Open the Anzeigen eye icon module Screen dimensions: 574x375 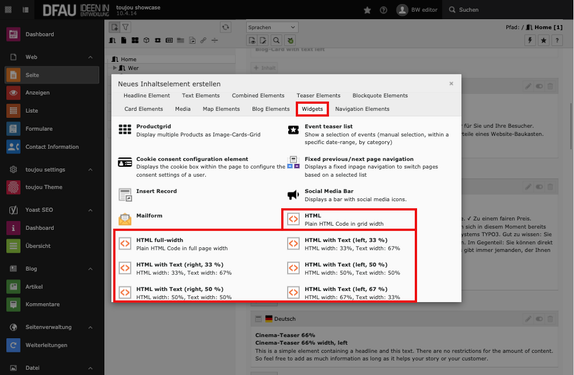(x=13, y=93)
